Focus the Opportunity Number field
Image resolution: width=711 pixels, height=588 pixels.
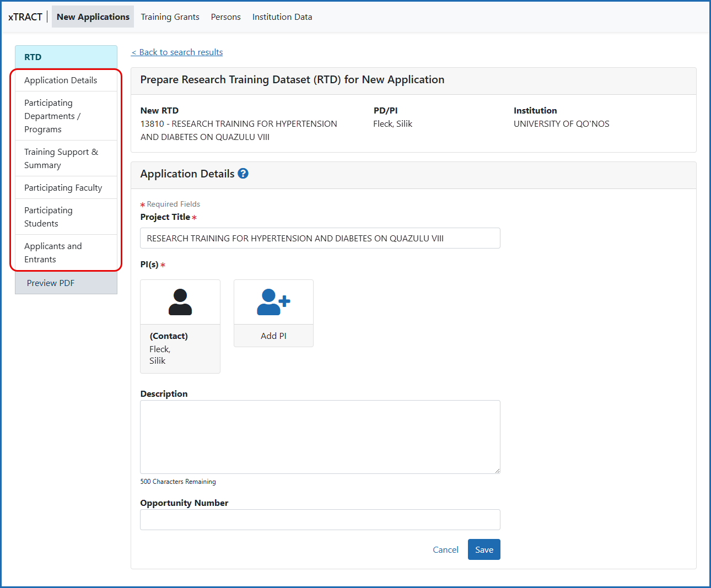click(320, 520)
